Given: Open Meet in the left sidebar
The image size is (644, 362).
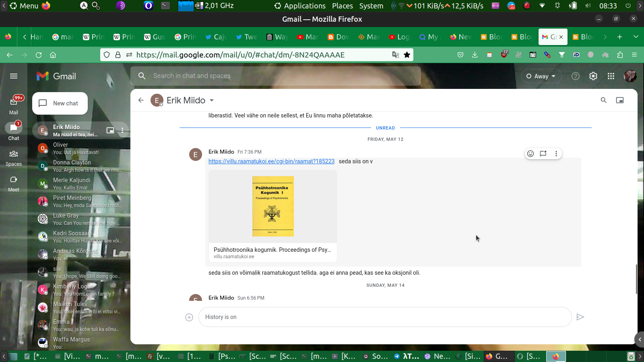Looking at the screenshot, I should click(14, 183).
